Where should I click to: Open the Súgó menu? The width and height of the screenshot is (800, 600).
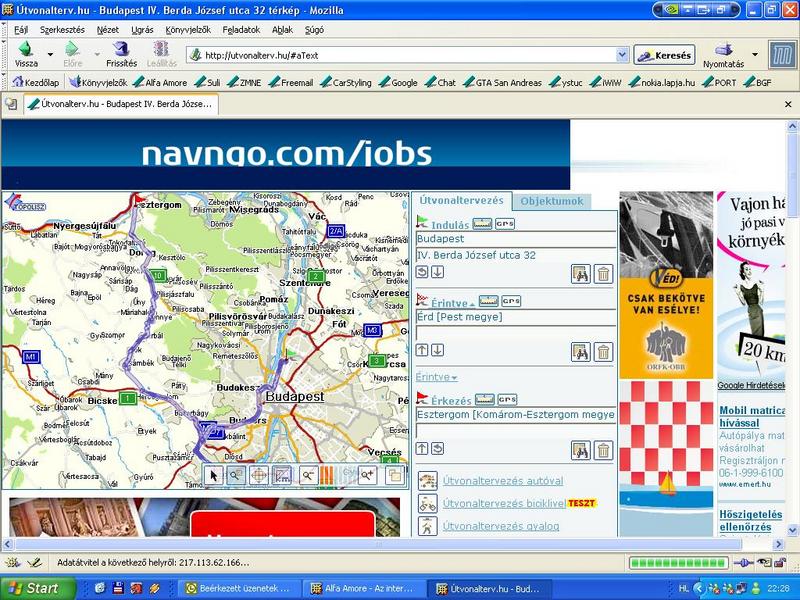[x=314, y=30]
